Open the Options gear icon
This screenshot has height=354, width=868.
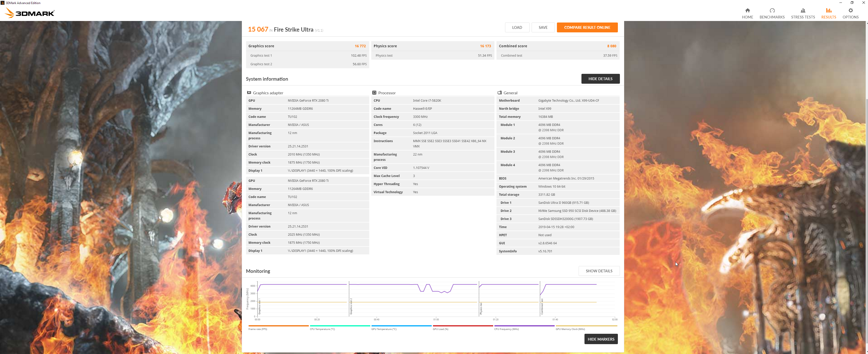850,10
